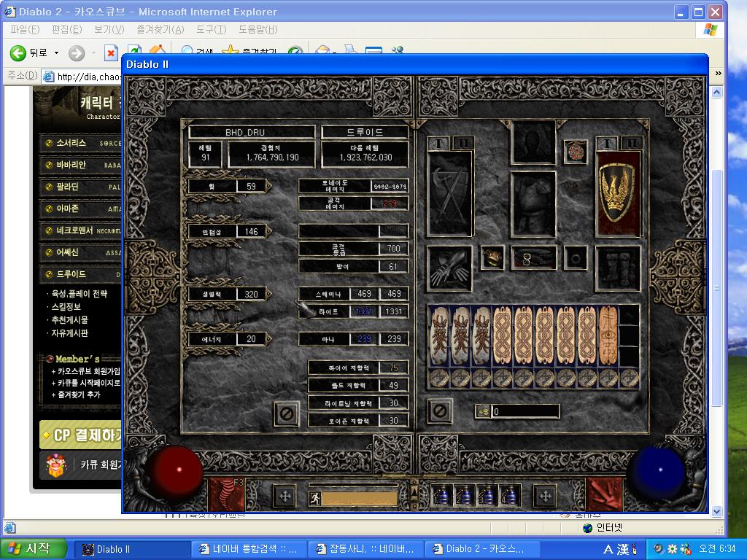Open the 스킬정보 link

click(x=66, y=307)
